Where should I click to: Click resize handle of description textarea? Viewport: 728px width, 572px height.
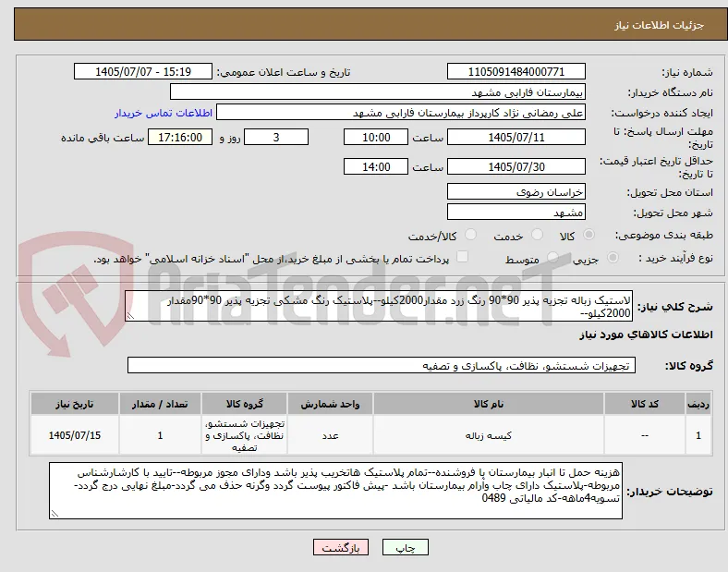[x=130, y=316]
